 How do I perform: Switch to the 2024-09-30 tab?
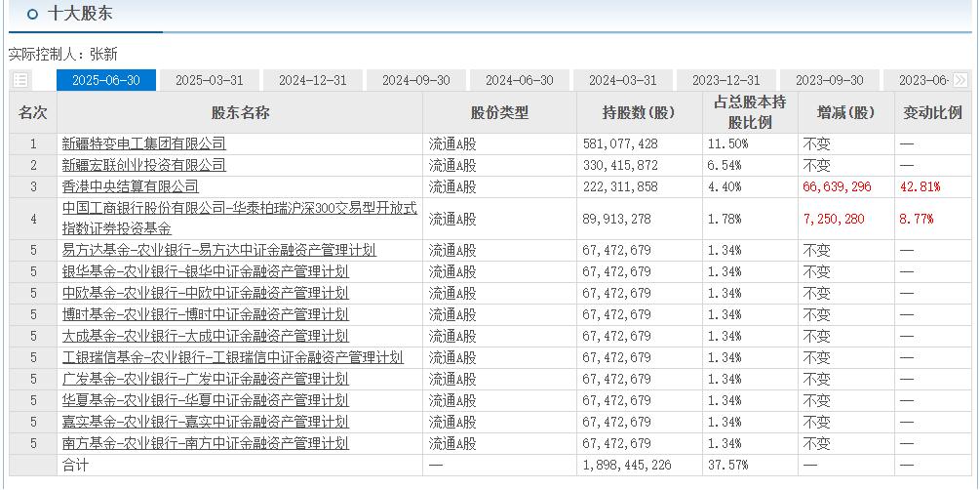point(416,80)
